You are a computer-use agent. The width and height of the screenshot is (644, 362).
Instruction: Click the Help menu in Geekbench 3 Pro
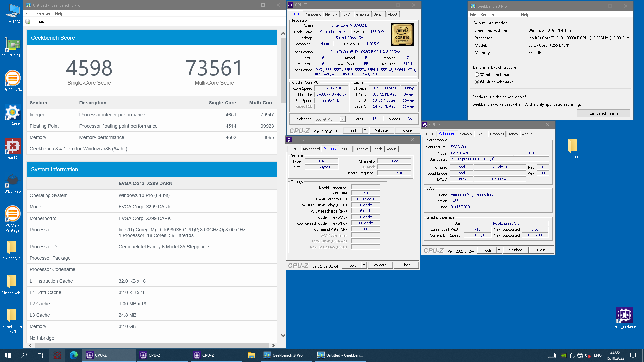[x=525, y=15]
